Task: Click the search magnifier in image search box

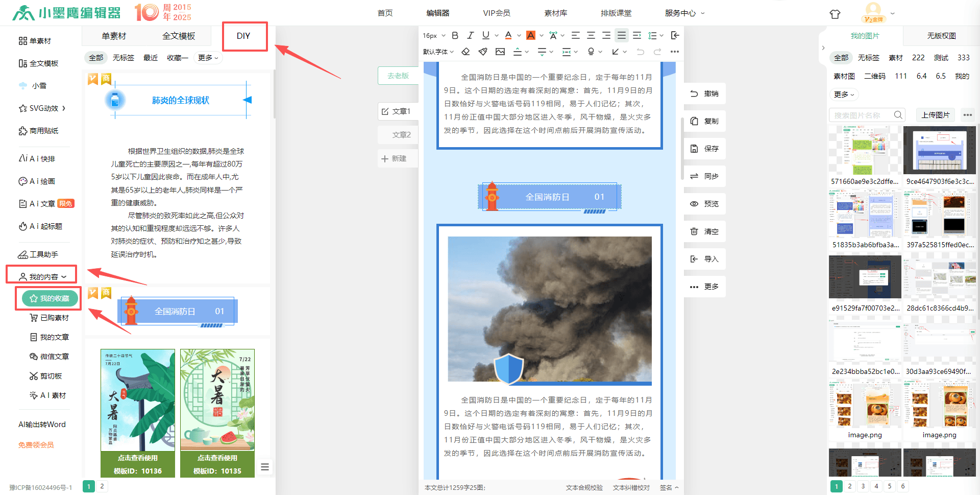Action: [x=898, y=115]
